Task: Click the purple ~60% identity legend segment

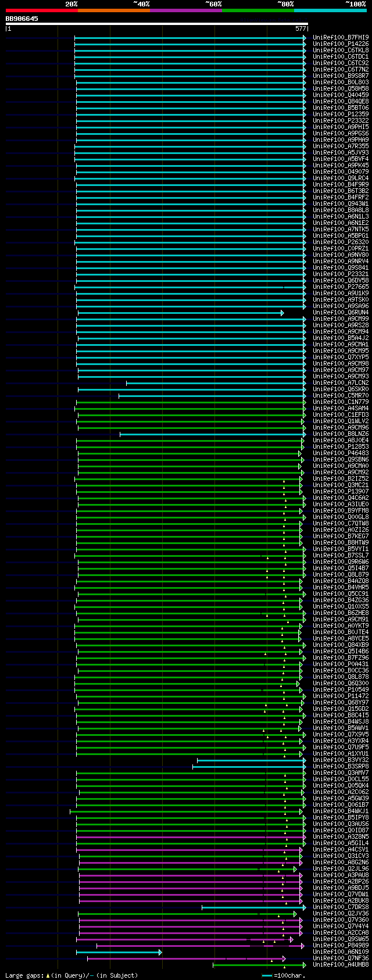Action: pos(186,10)
